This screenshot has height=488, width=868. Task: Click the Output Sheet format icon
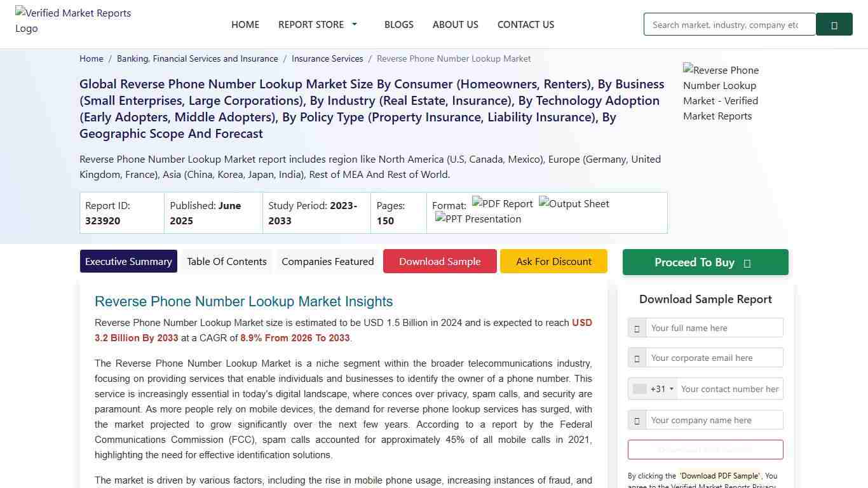pyautogui.click(x=573, y=204)
